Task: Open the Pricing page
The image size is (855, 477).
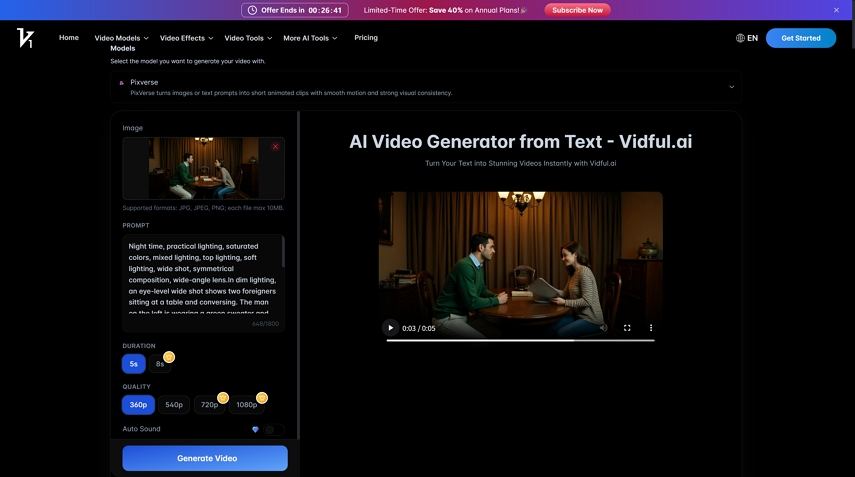Action: point(366,38)
